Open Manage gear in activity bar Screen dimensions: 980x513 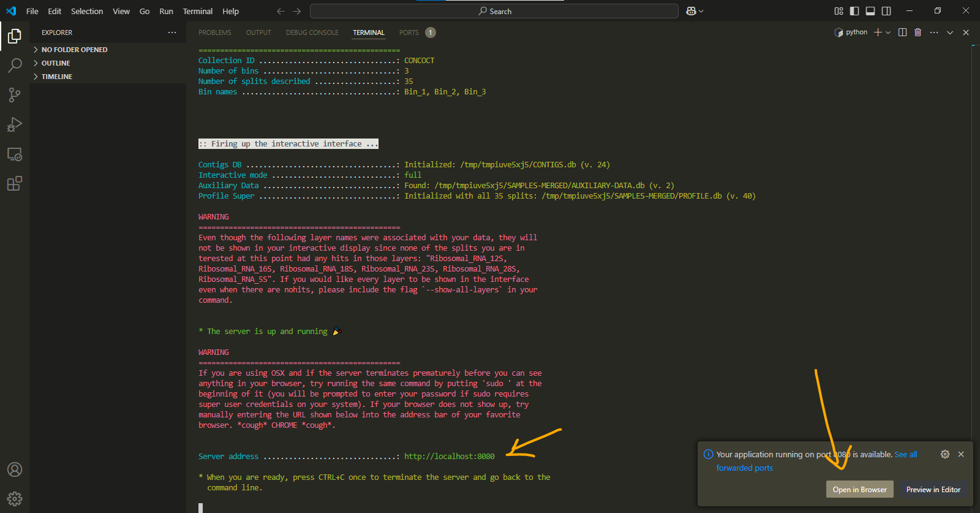click(14, 498)
